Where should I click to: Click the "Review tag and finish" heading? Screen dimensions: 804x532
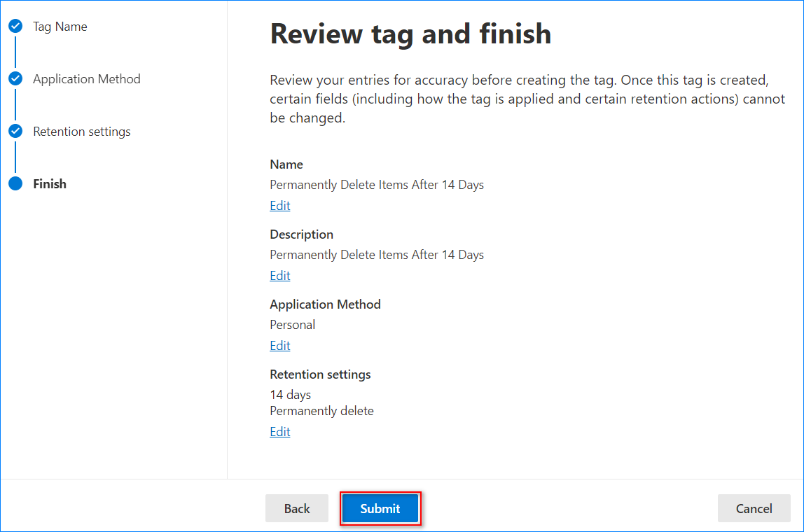pyautogui.click(x=410, y=34)
